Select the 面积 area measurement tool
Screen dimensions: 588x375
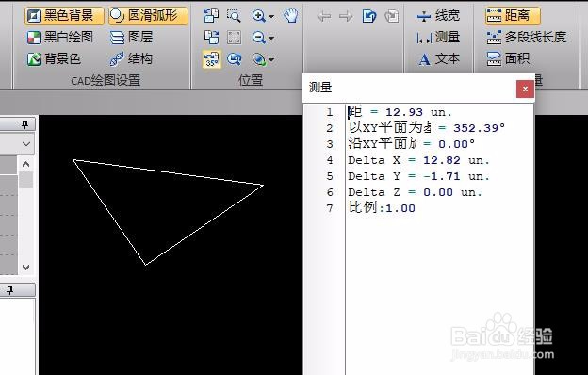click(x=508, y=58)
